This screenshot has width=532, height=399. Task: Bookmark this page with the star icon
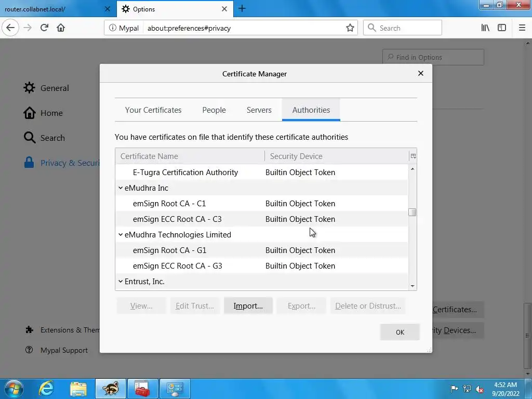[350, 28]
